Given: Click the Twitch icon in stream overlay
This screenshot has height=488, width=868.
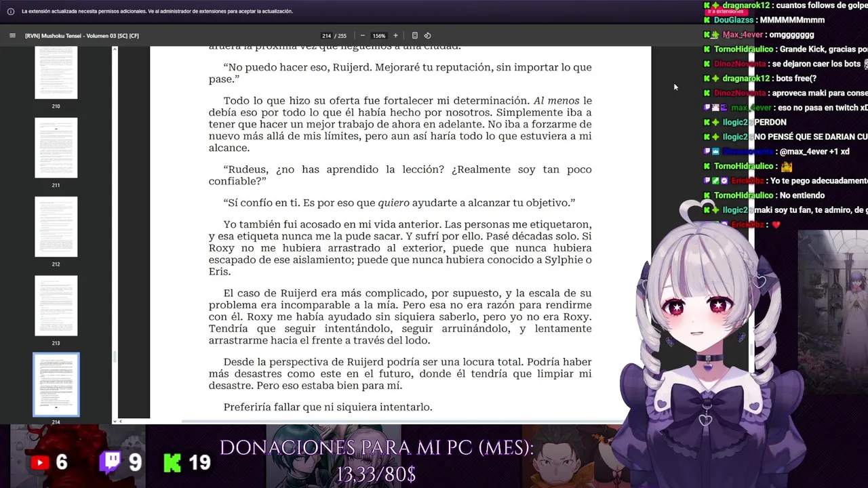Looking at the screenshot, I should click(110, 462).
